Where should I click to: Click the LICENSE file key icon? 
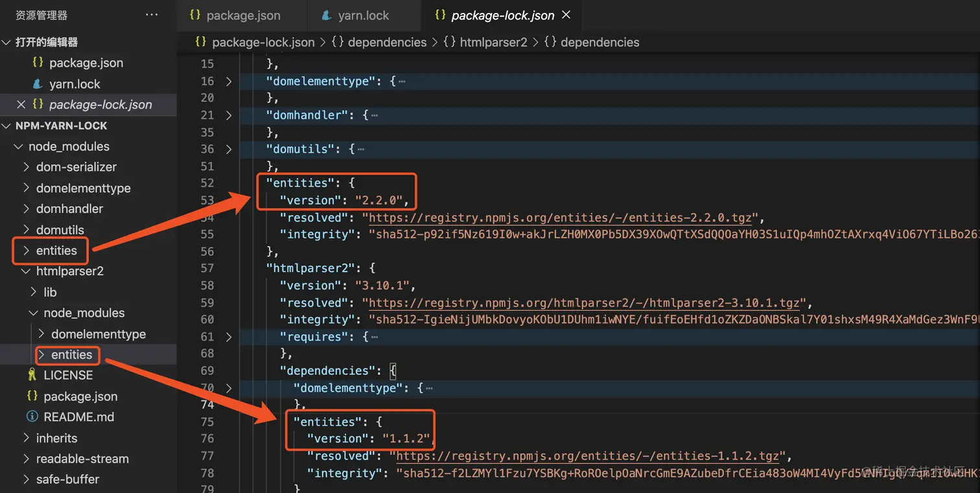click(32, 375)
